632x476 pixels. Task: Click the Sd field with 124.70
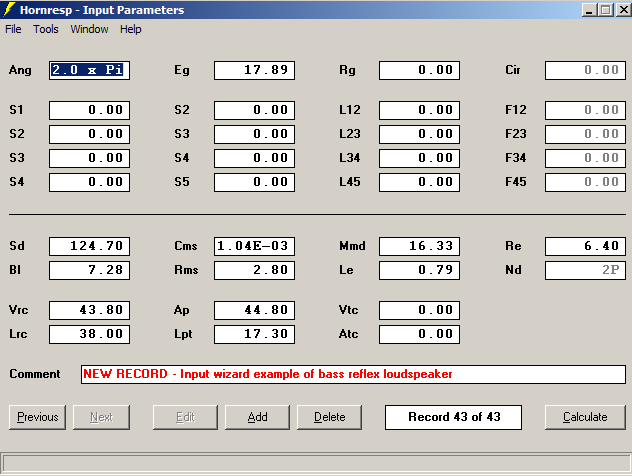(89, 246)
